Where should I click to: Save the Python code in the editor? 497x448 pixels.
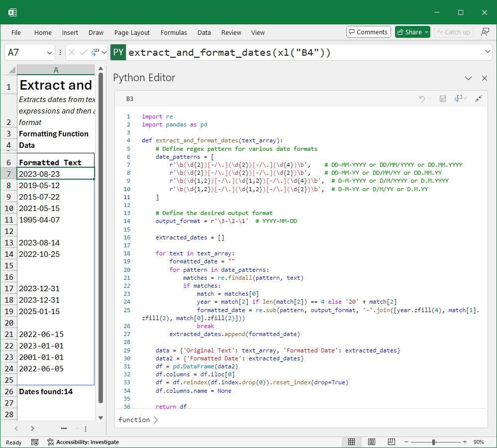coord(442,99)
